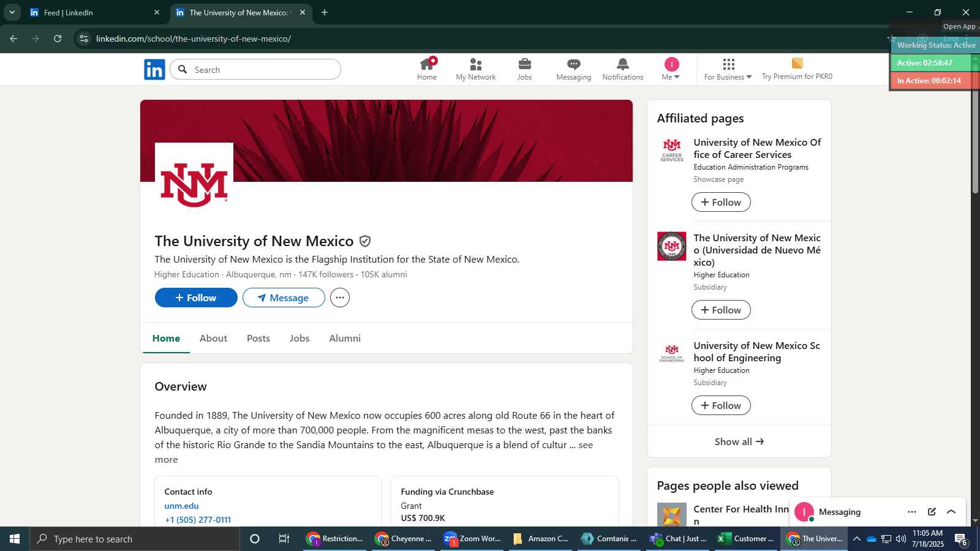Open Task View icon

(284, 539)
